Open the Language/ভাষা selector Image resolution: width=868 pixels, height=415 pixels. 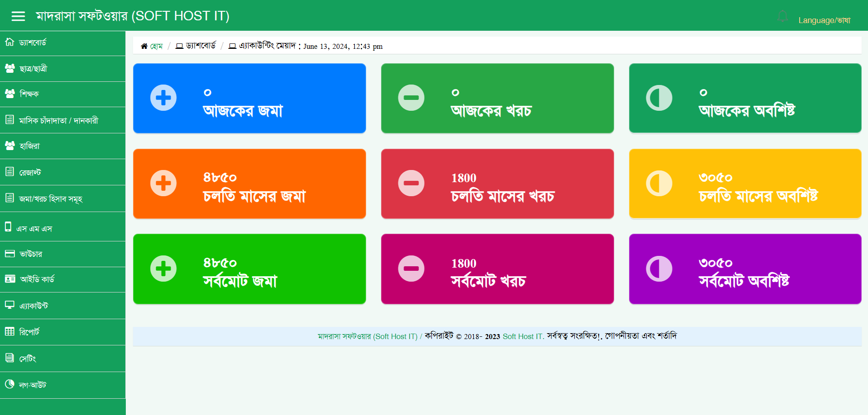[x=824, y=20]
